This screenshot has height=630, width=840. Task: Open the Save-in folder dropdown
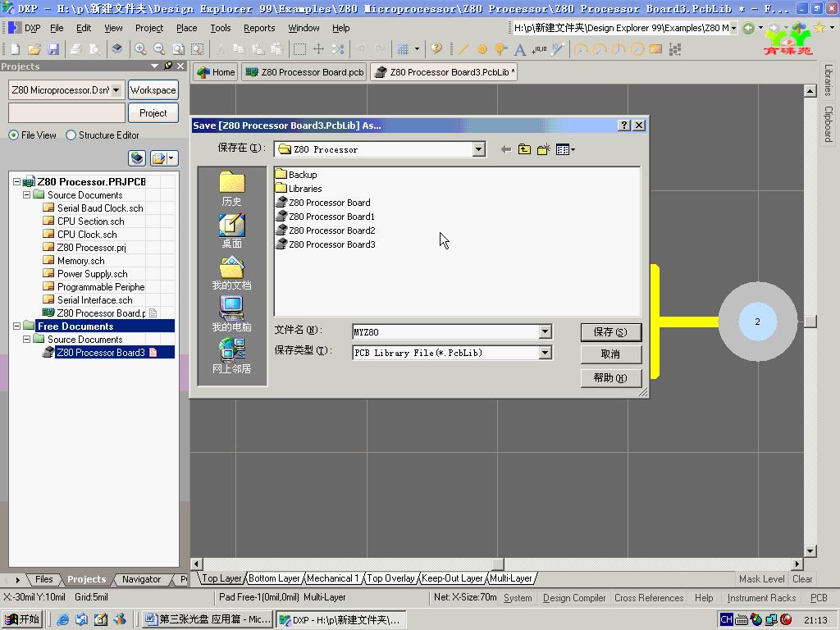pyautogui.click(x=479, y=149)
